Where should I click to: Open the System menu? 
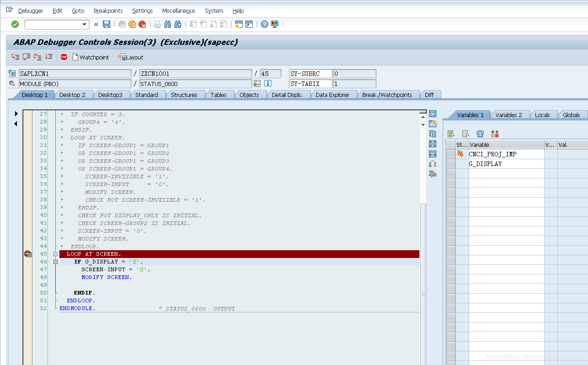pyautogui.click(x=214, y=11)
